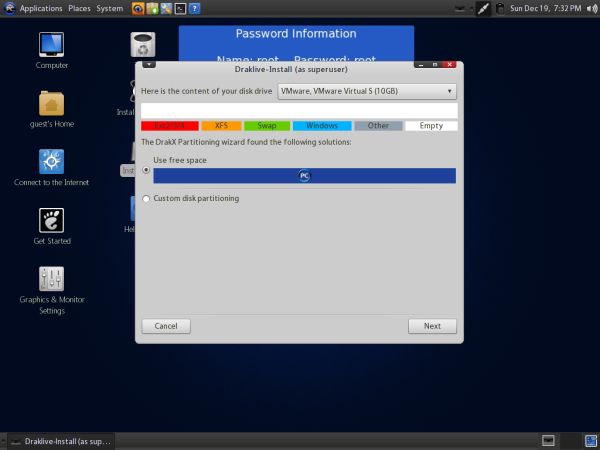Image resolution: width=600 pixels, height=450 pixels.
Task: Click the Swap green legend swatch
Action: [x=267, y=126]
